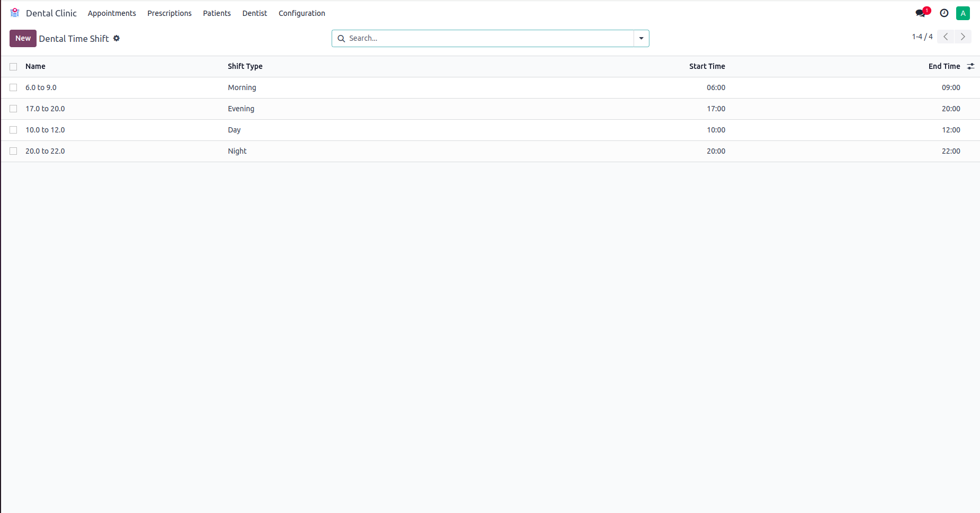980x513 pixels.
Task: Go to the next page of records
Action: coord(963,37)
